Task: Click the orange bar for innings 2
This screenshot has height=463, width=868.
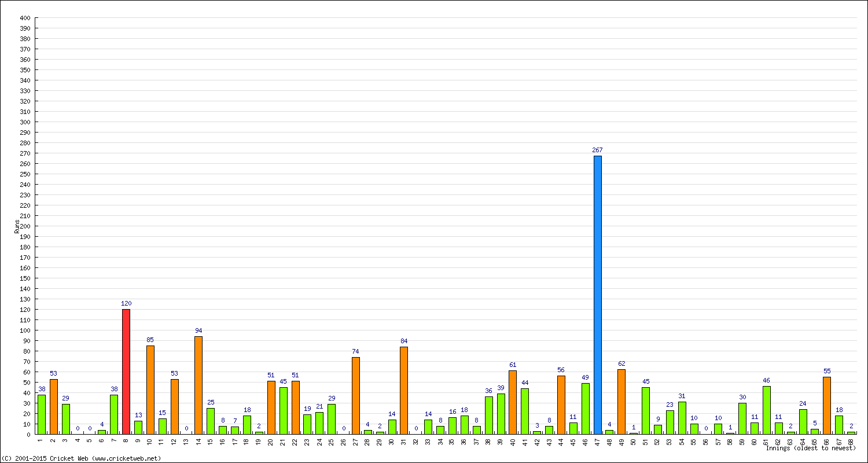Action: (54, 406)
